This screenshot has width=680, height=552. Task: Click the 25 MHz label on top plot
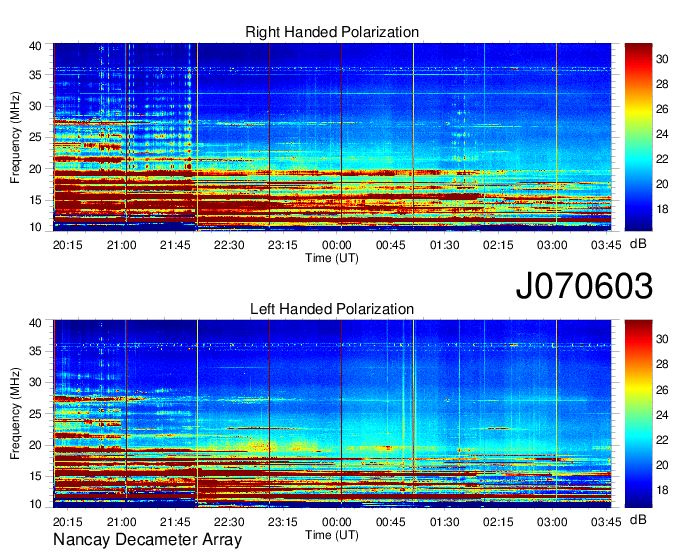35,137
